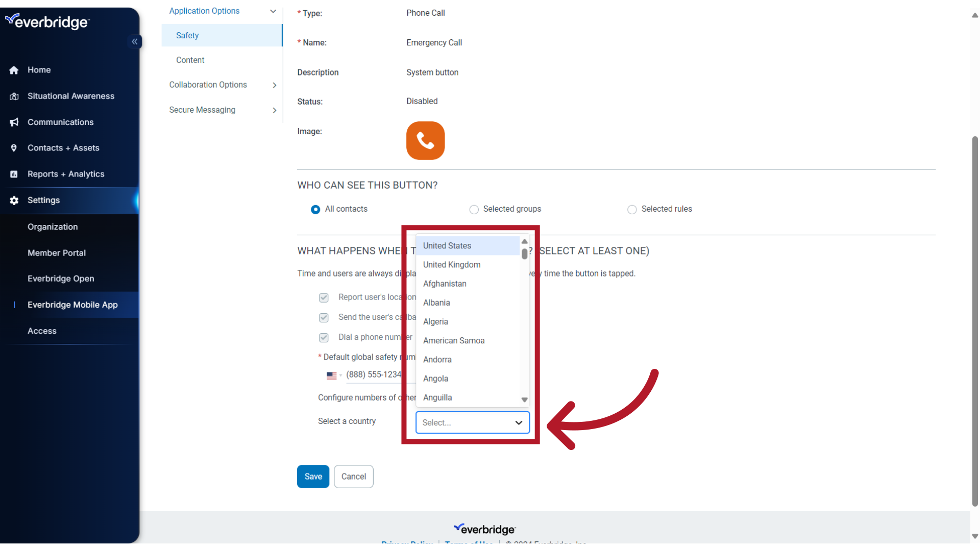This screenshot has width=980, height=551.
Task: Select 'United Kingdom' from the country list
Action: coord(452,264)
